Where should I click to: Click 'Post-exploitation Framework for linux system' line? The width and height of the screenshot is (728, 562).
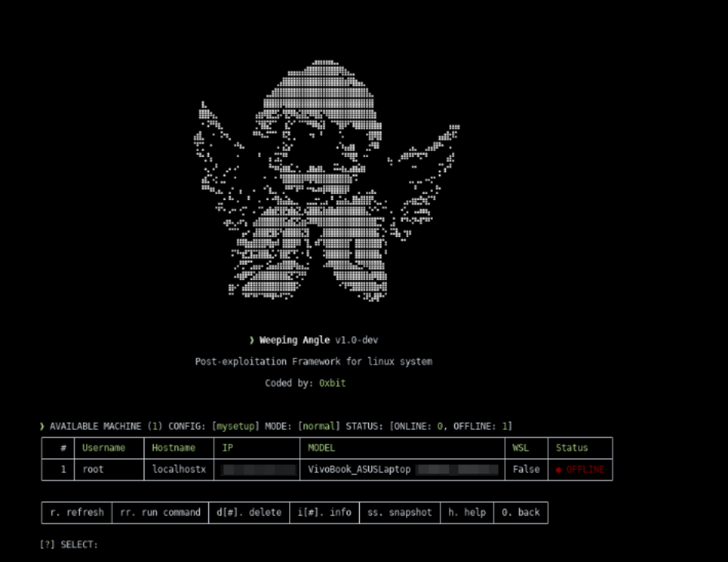[314, 361]
